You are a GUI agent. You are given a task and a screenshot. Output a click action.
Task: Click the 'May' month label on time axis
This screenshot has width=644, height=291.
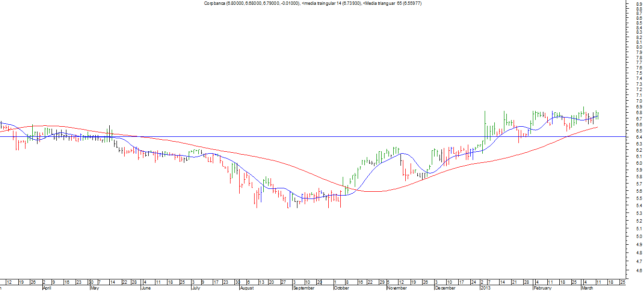94,288
